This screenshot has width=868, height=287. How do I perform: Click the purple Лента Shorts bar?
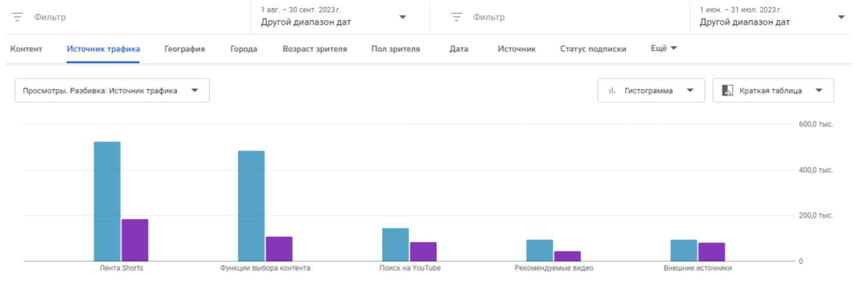pyautogui.click(x=135, y=240)
